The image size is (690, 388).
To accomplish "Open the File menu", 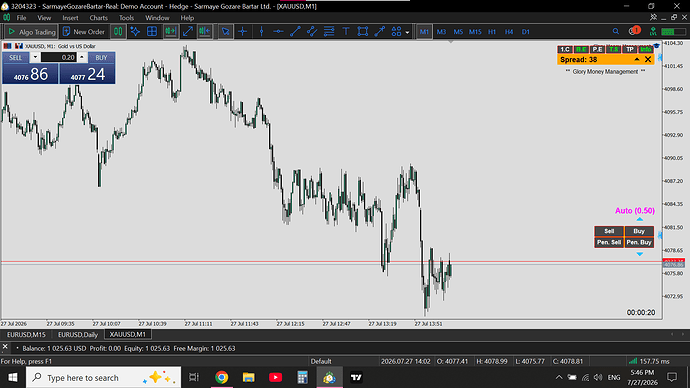I will tap(21, 18).
